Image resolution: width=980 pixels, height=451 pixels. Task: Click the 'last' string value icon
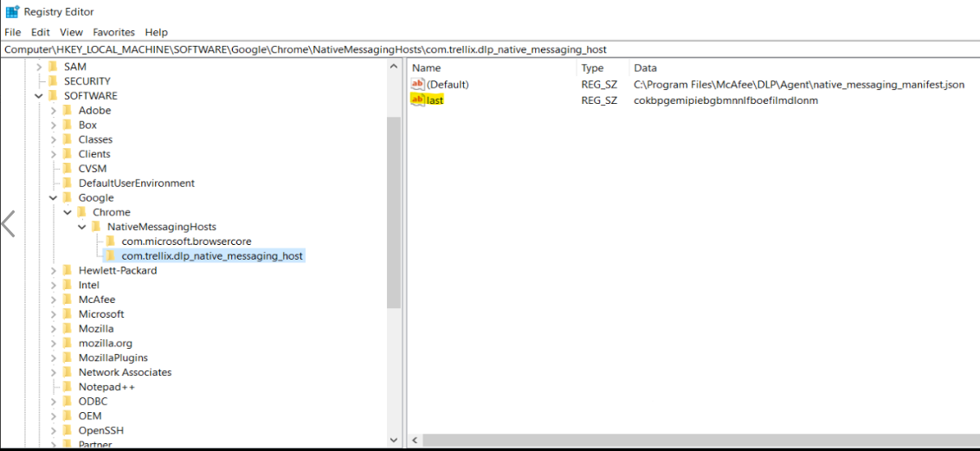(417, 100)
